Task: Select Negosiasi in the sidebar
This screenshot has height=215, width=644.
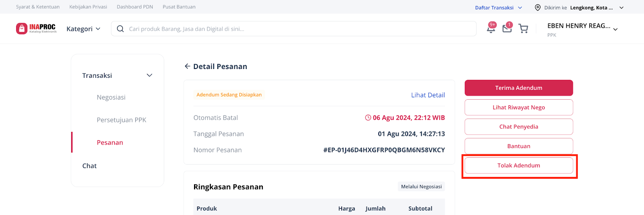Action: pyautogui.click(x=111, y=97)
